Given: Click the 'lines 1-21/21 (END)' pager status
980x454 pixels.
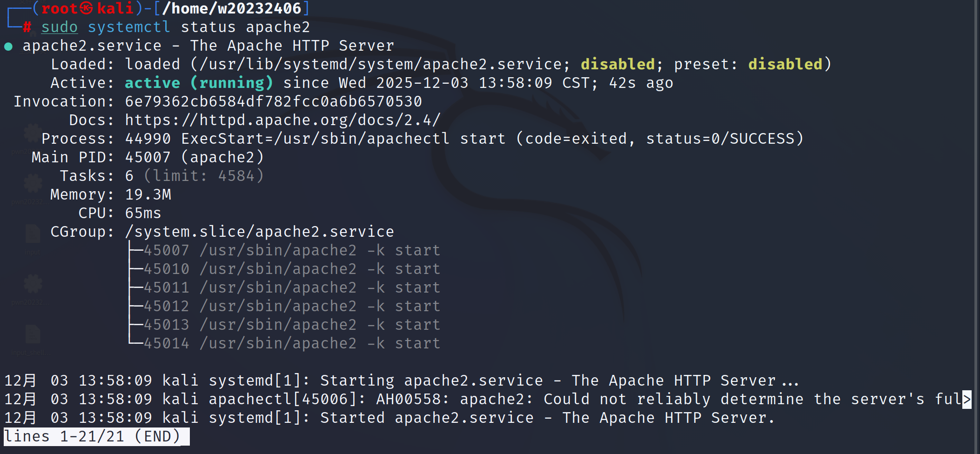Looking at the screenshot, I should [92, 436].
